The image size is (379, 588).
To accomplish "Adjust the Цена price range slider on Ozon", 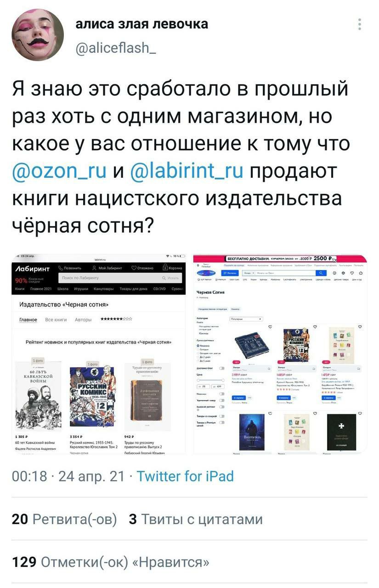I will (211, 380).
